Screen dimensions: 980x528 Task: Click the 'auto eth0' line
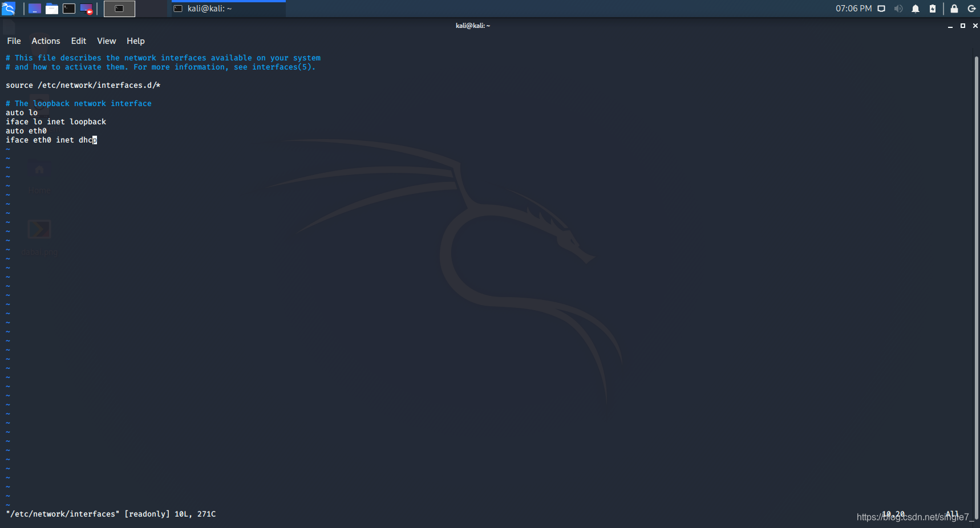[26, 131]
